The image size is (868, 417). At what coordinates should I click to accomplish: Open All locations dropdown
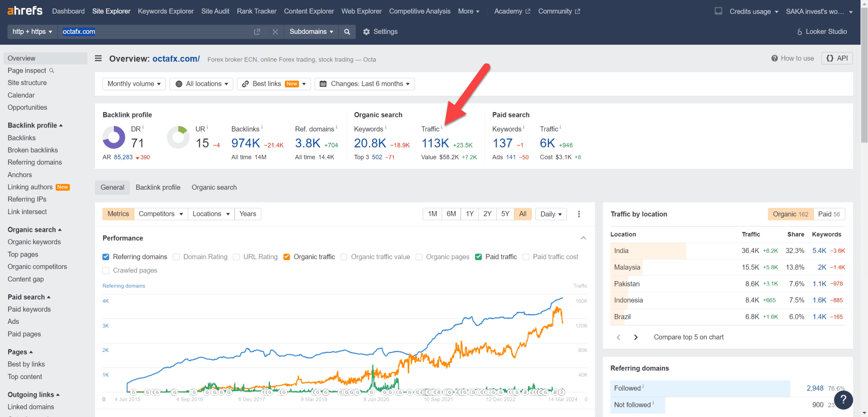click(202, 84)
